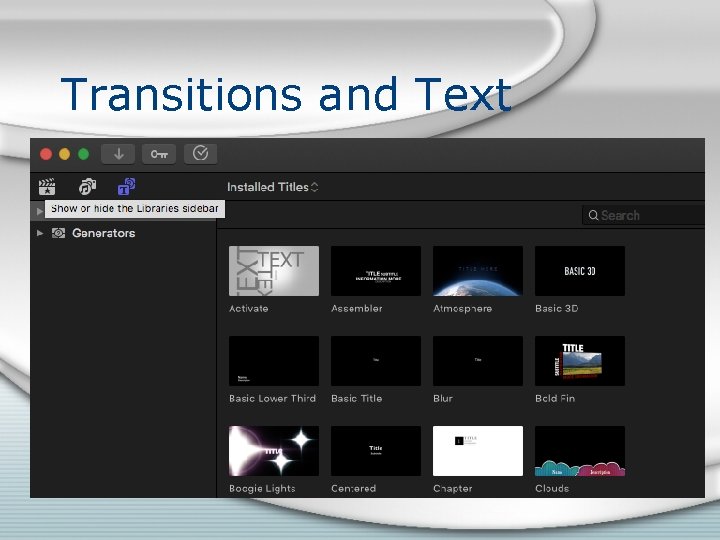The height and width of the screenshot is (540, 720).
Task: Click the "Assembler" label text
Action: coord(356,309)
